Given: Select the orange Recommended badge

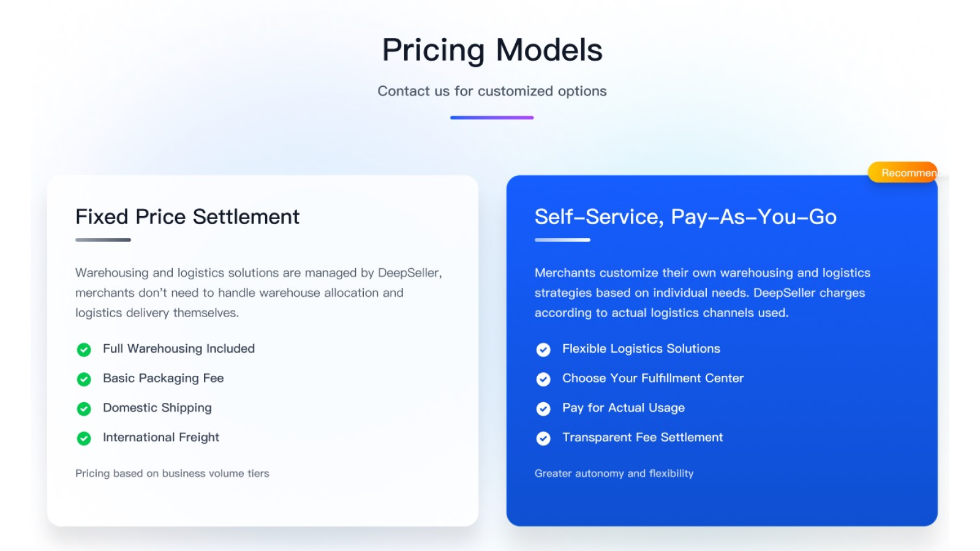Looking at the screenshot, I should click(x=903, y=173).
